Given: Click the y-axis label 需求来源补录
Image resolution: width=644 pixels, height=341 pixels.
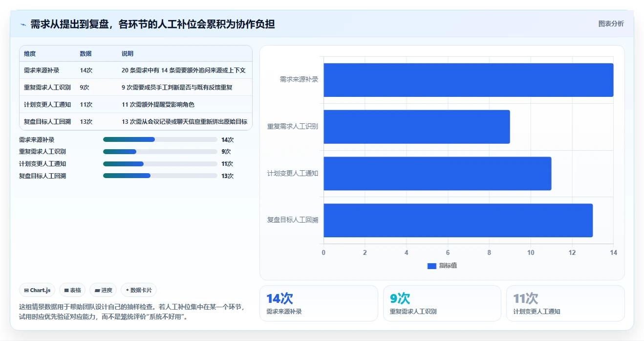Looking at the screenshot, I should point(299,79).
